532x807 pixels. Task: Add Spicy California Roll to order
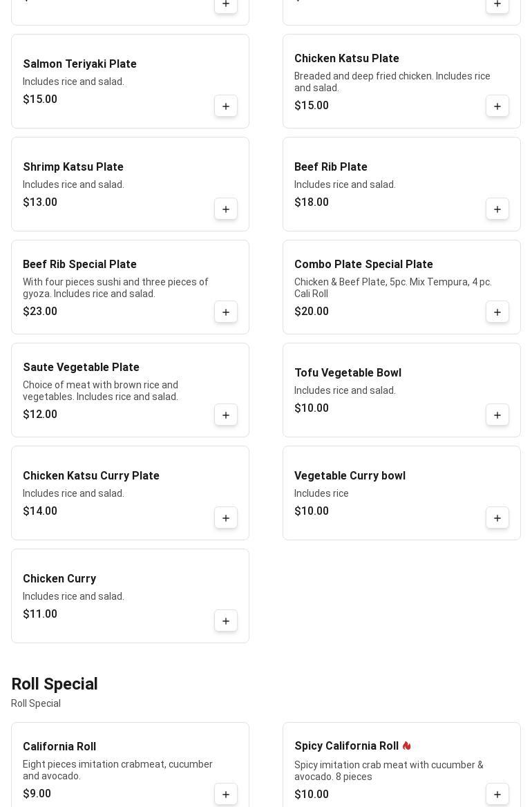click(497, 795)
